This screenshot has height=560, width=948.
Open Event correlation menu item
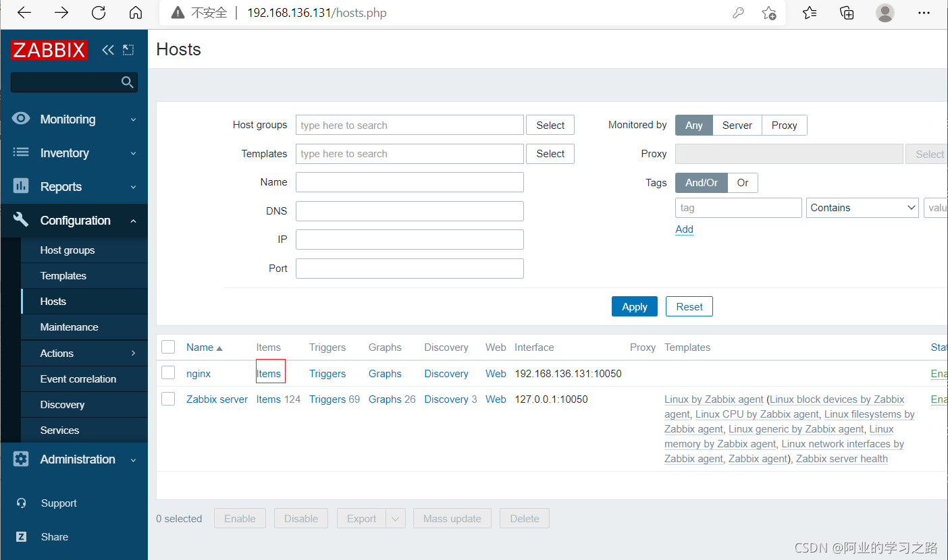click(x=78, y=379)
